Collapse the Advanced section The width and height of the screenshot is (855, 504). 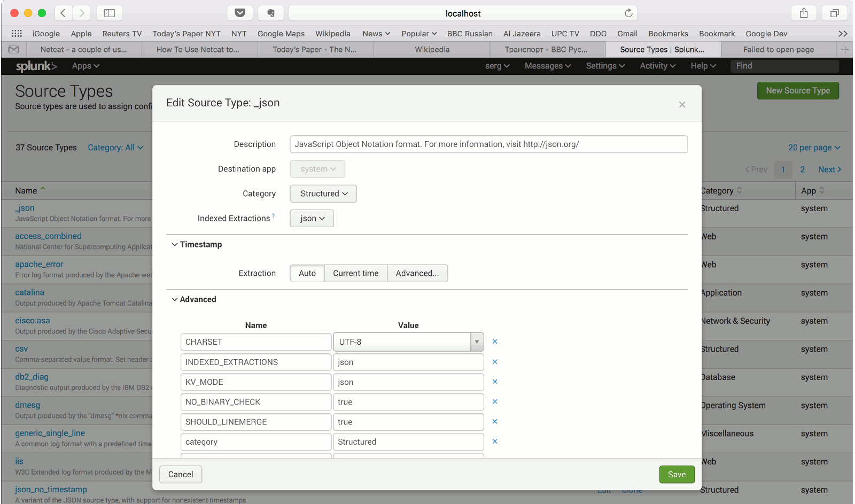click(193, 299)
